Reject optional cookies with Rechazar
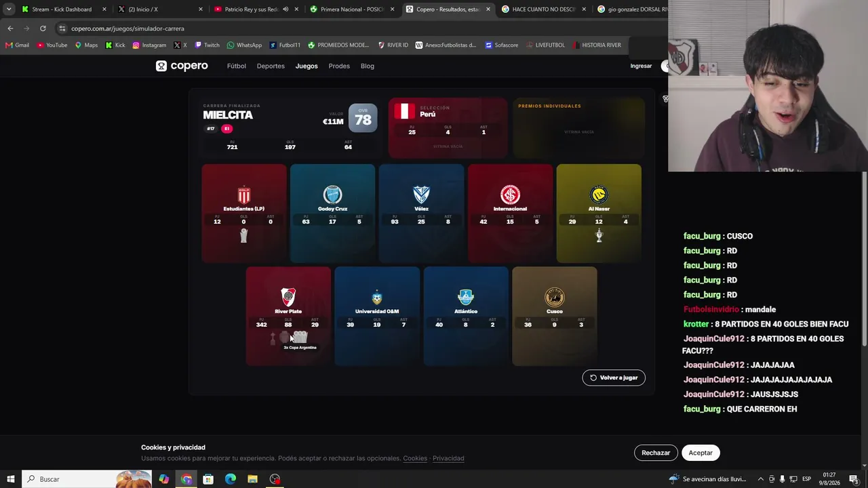 pyautogui.click(x=656, y=453)
